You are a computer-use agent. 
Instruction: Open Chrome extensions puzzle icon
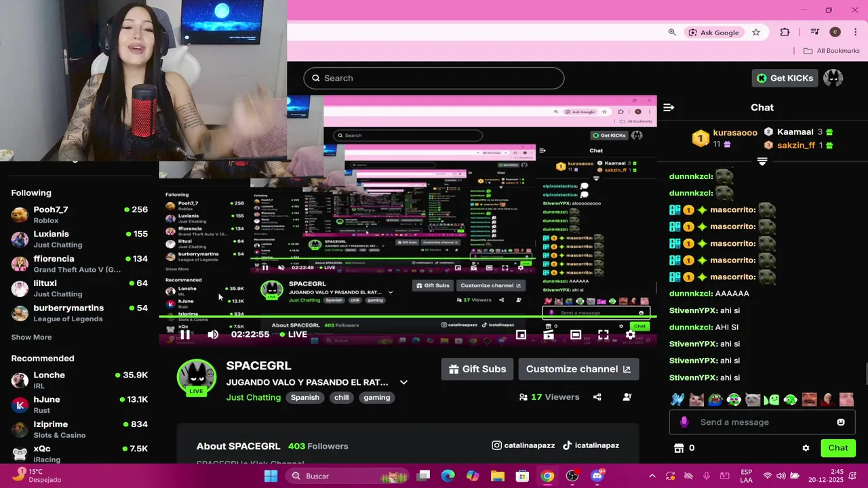coord(785,33)
